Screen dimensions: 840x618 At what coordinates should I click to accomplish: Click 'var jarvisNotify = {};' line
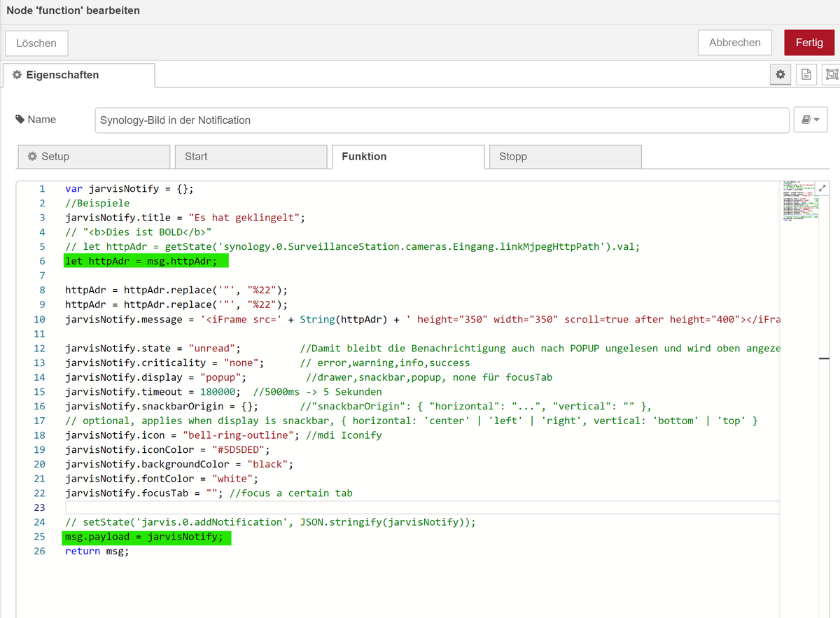pyautogui.click(x=129, y=189)
